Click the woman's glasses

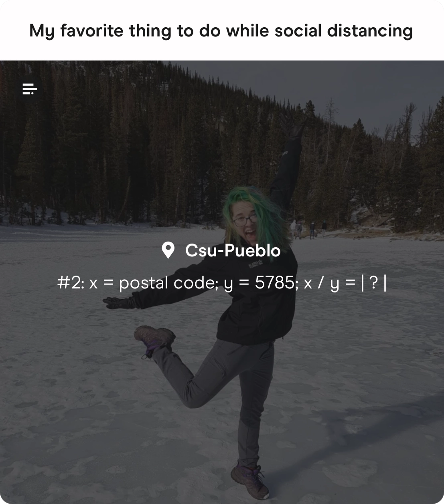[x=245, y=220]
